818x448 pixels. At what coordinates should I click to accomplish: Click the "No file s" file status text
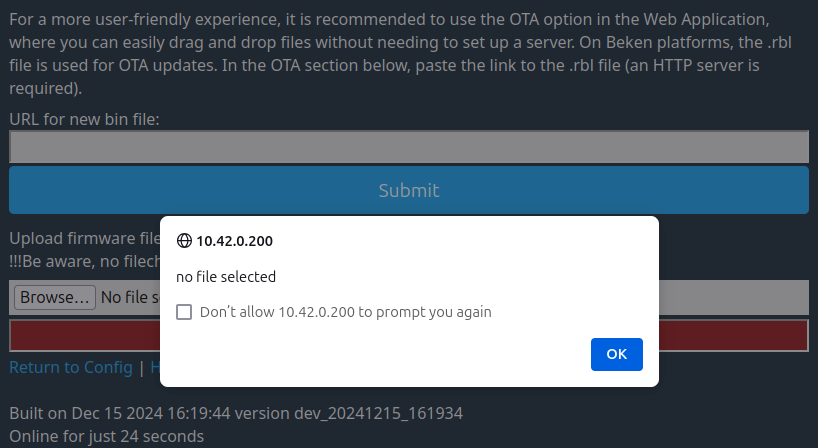click(130, 297)
